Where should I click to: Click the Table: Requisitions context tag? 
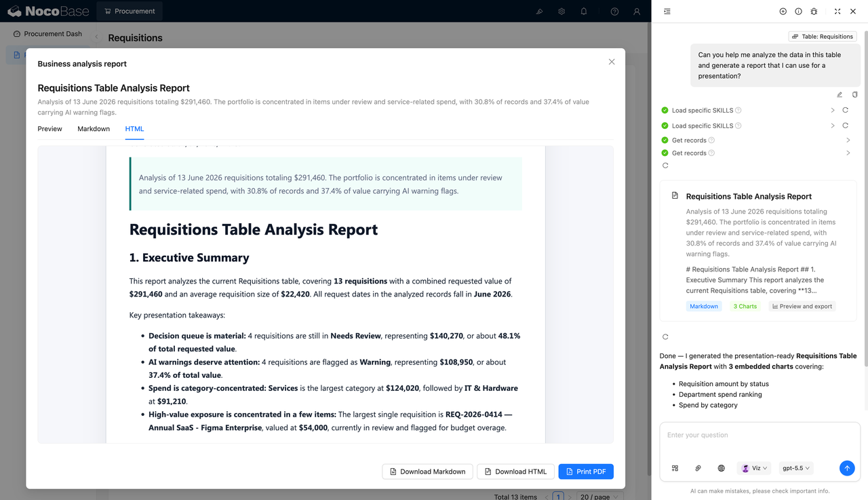(x=823, y=37)
